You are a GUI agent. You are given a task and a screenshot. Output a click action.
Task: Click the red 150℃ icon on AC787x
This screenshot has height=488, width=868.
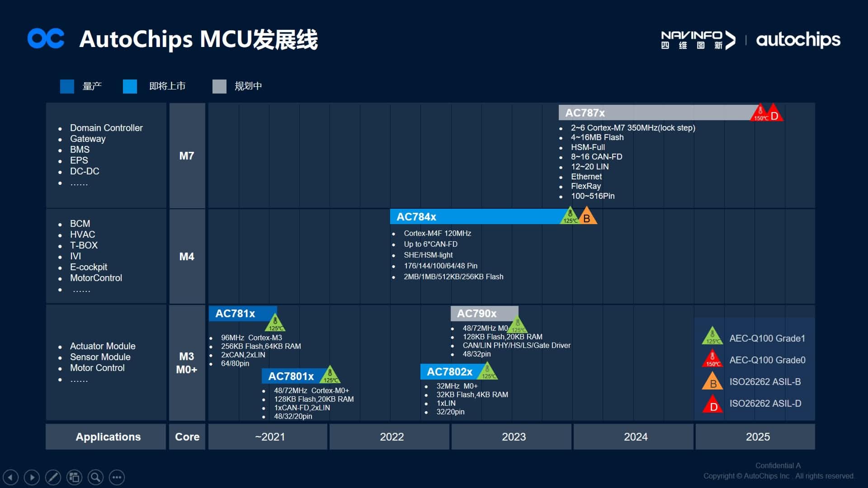tap(760, 113)
